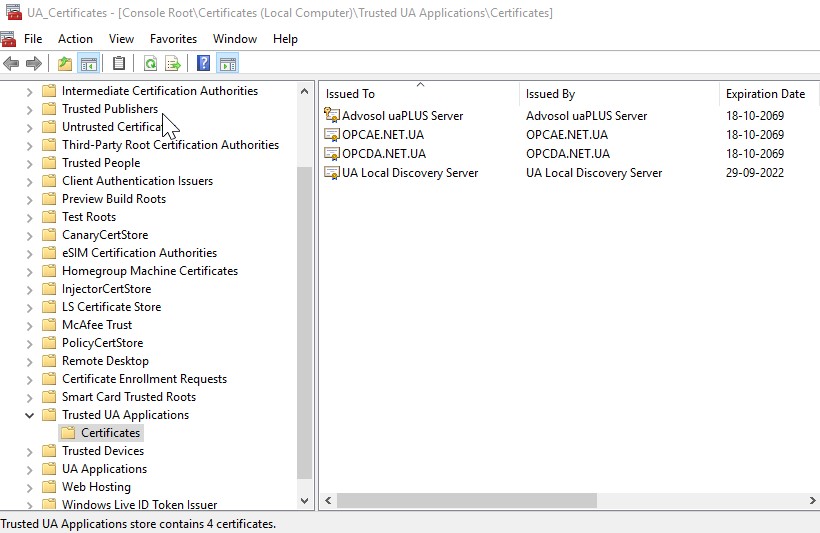Viewport: 820px width, 533px height.
Task: Expand the Certificate Enrollment Requests node
Action: click(x=30, y=379)
